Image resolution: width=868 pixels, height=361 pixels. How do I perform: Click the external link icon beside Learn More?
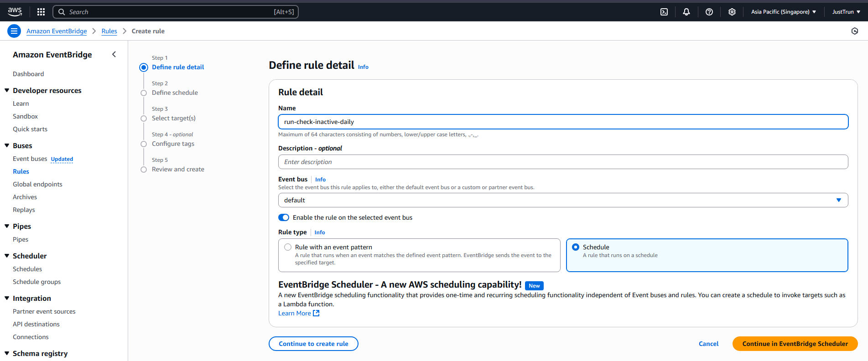316,313
